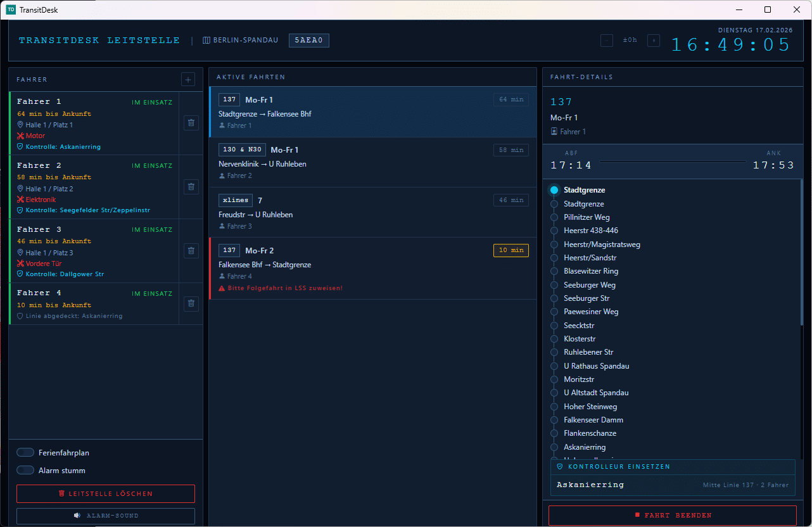
Task: Enable the Ferienfahrplan toggle
Action: pyautogui.click(x=25, y=452)
